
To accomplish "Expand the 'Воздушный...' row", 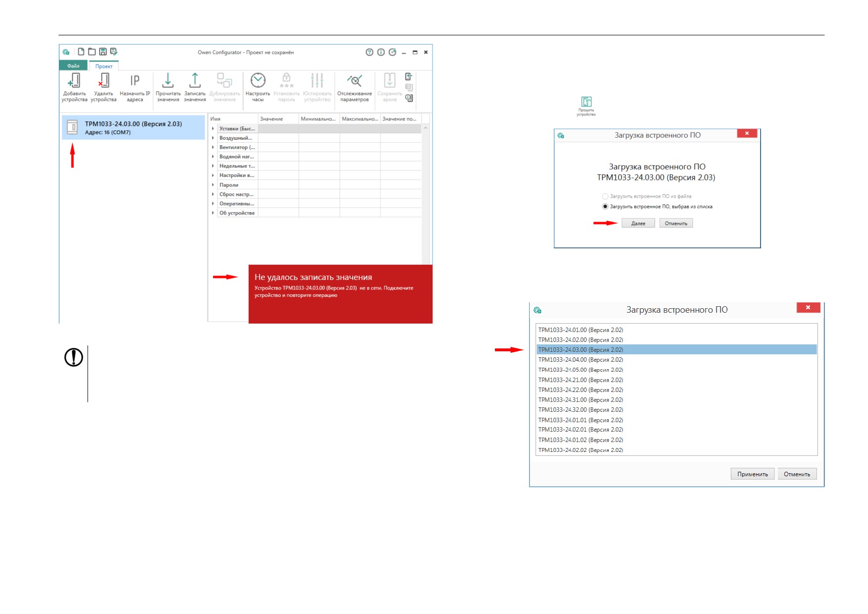I will (x=213, y=138).
